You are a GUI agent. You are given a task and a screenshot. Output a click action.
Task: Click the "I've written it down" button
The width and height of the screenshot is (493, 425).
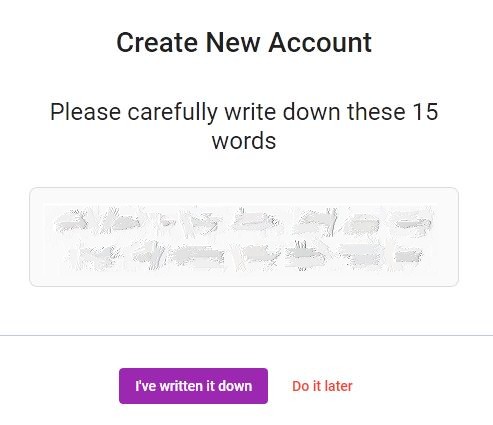[x=193, y=386]
